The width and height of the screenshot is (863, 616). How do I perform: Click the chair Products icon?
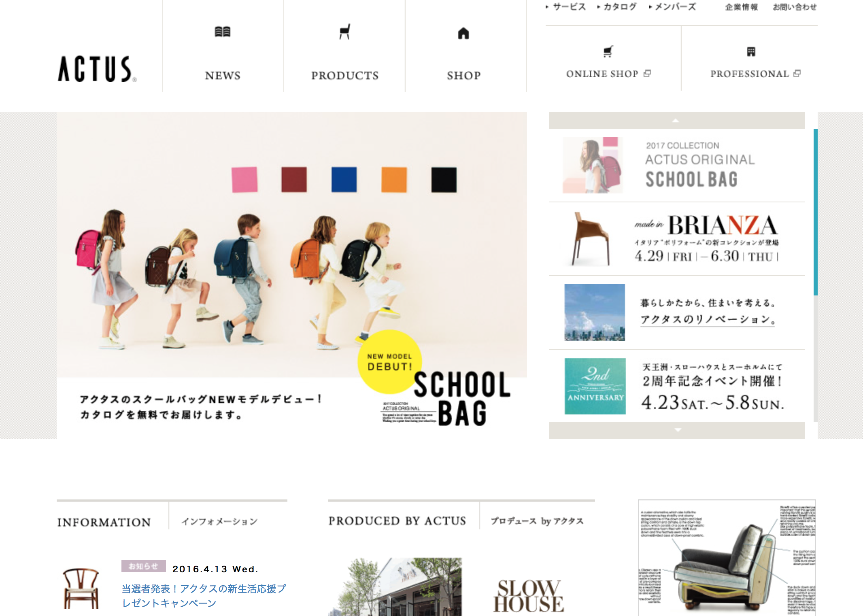pyautogui.click(x=344, y=32)
